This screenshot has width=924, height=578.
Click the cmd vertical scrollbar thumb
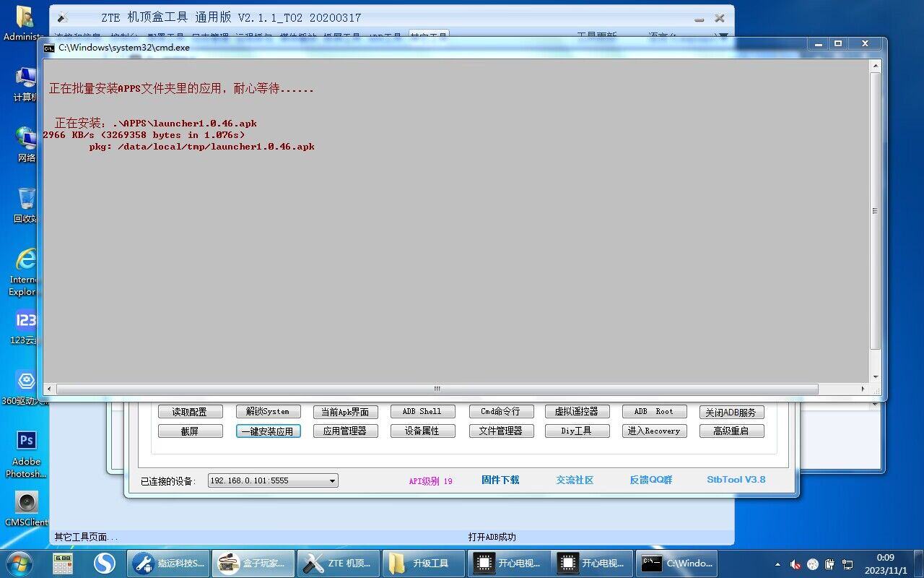(x=876, y=211)
